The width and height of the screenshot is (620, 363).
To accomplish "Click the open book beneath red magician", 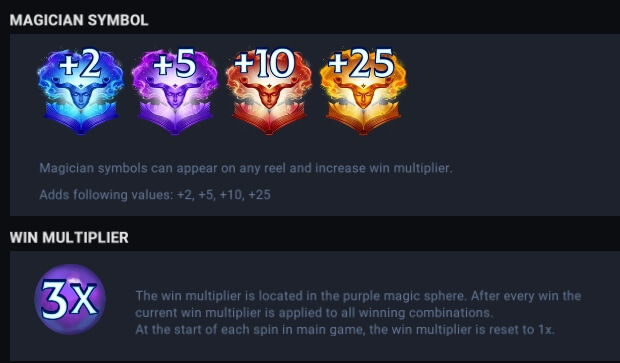I will point(269,118).
